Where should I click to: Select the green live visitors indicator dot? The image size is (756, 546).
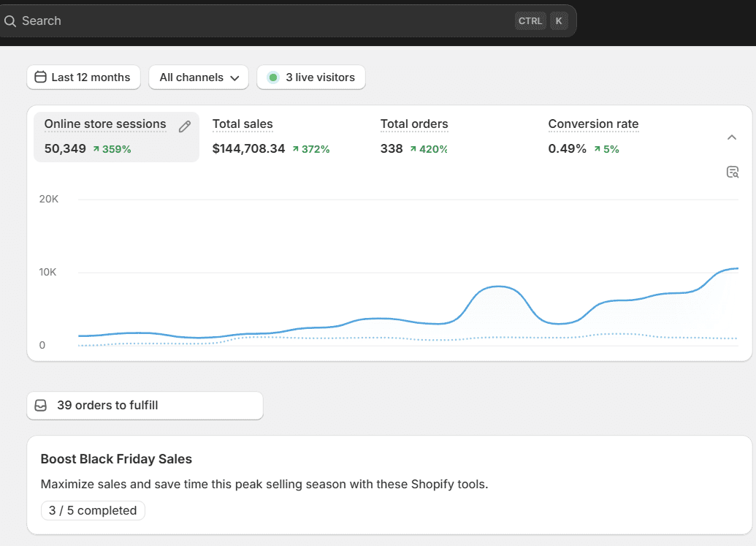coord(272,77)
